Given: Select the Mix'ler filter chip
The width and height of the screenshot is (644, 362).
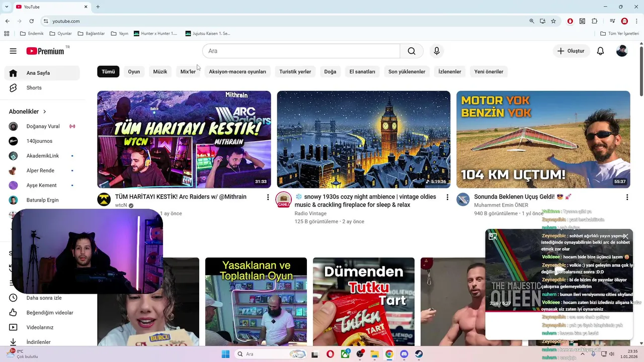Looking at the screenshot, I should [188, 71].
